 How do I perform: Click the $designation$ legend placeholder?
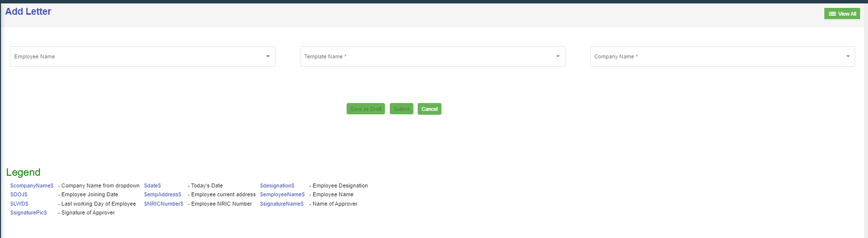[277, 185]
